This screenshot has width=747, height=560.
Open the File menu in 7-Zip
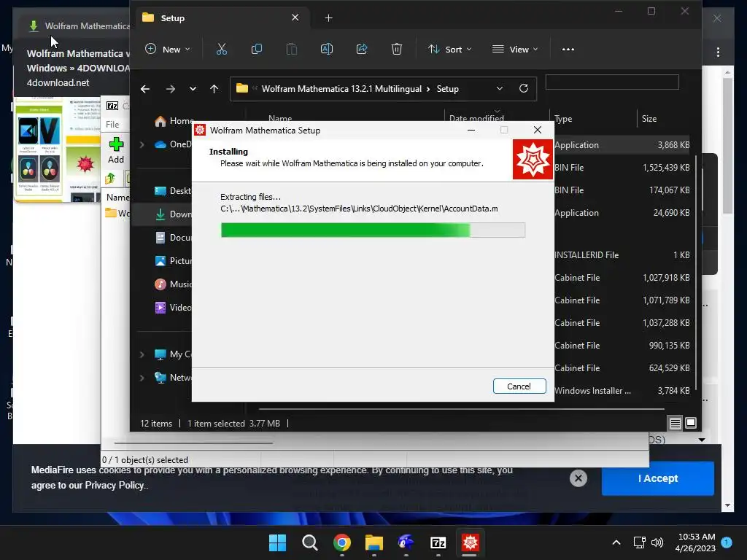112,124
